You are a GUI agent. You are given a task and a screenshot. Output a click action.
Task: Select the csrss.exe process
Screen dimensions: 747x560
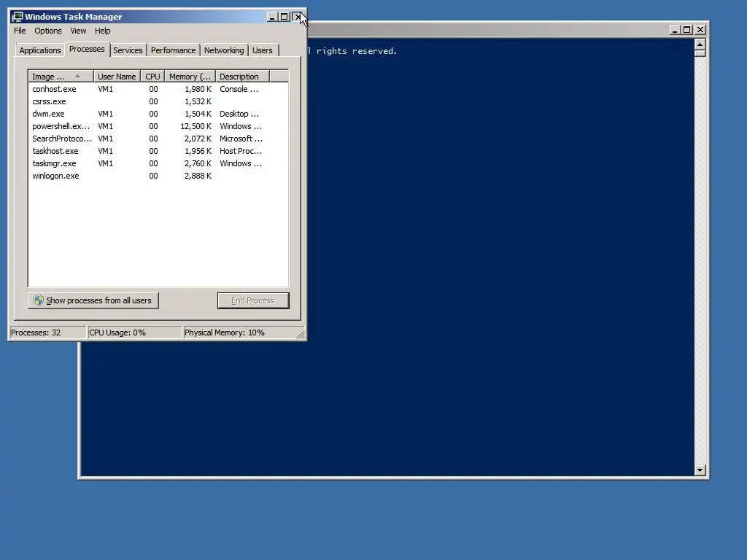pyautogui.click(x=158, y=101)
